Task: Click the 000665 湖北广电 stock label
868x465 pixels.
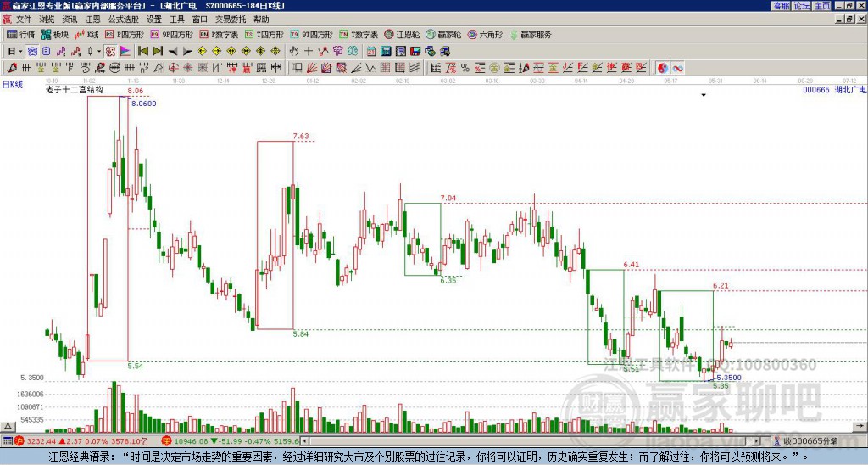Action: coord(835,89)
